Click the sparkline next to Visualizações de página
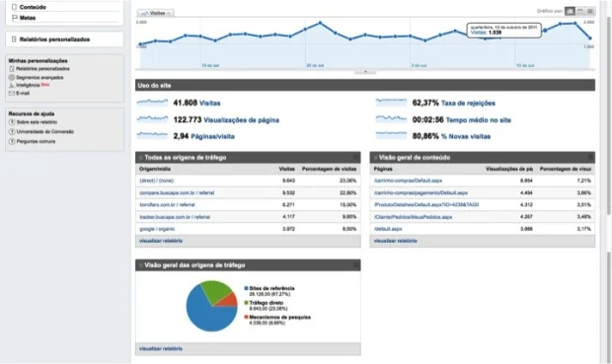The image size is (612, 364). coord(152,119)
